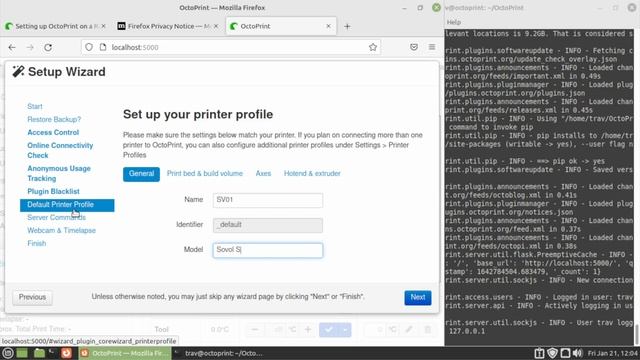Open the clock showing Fri Jan 21
Image resolution: width=640 pixels, height=360 pixels.
click(x=613, y=353)
